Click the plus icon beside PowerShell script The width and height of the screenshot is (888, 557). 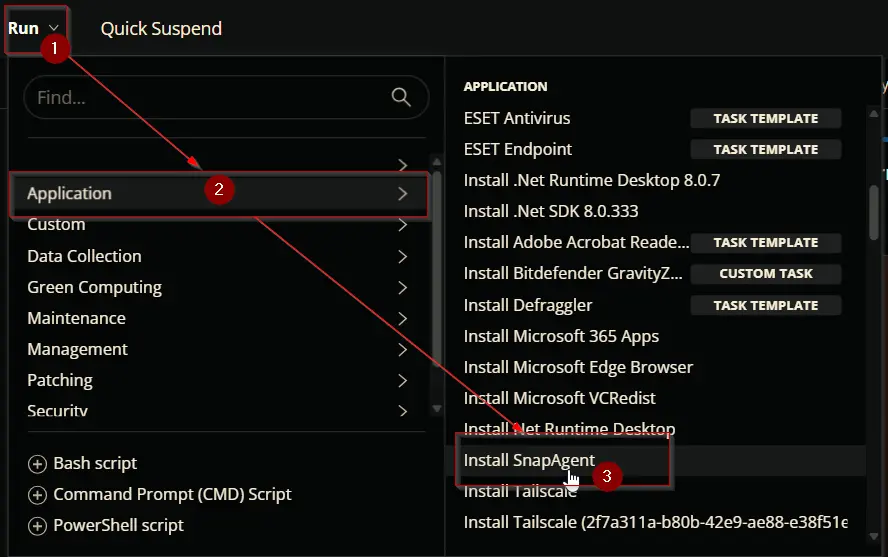[37, 526]
